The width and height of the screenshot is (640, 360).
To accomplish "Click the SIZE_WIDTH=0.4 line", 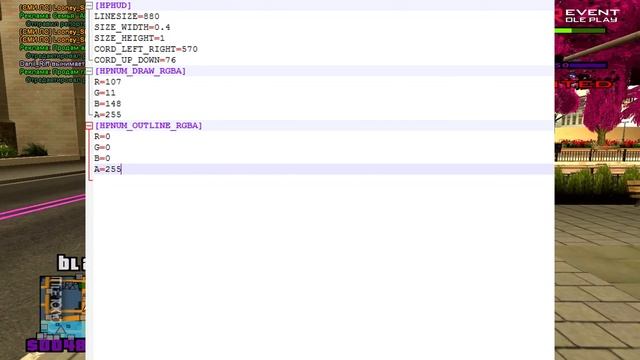I will coord(132,27).
